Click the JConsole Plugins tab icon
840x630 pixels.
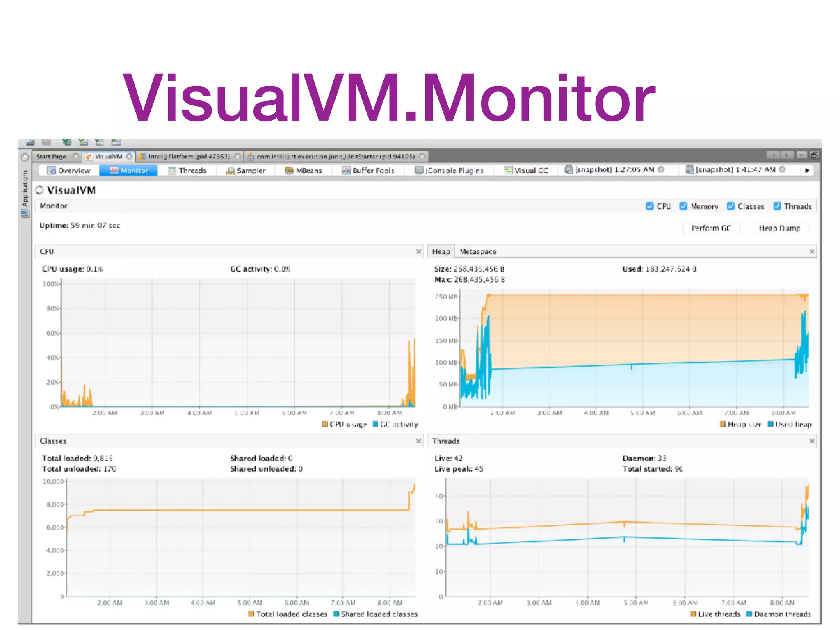click(x=419, y=170)
